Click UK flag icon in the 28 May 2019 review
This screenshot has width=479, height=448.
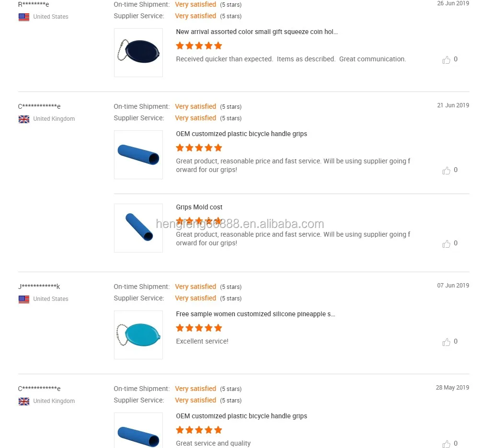[24, 402]
